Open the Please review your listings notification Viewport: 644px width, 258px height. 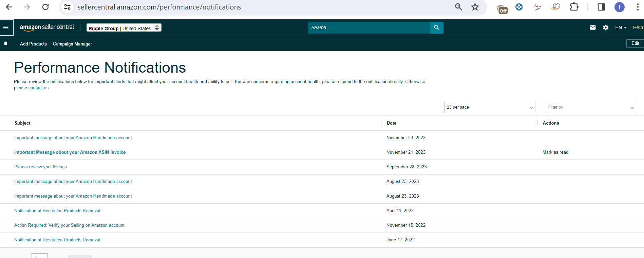pos(40,167)
